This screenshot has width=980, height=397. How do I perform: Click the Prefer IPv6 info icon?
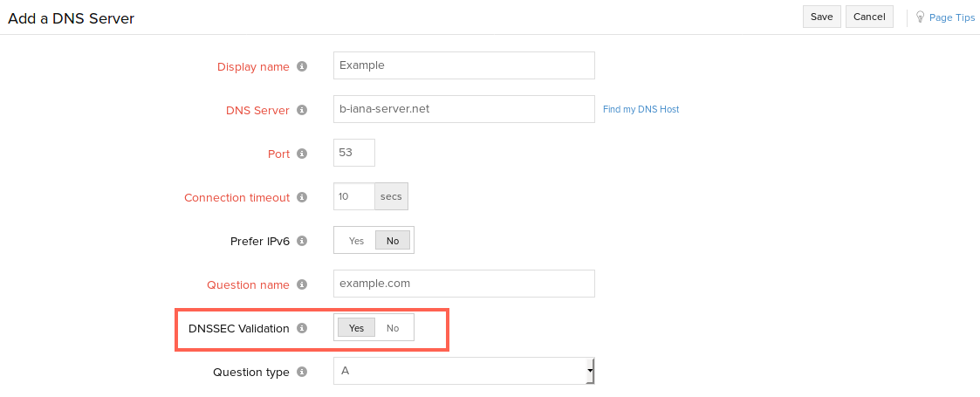coord(302,240)
